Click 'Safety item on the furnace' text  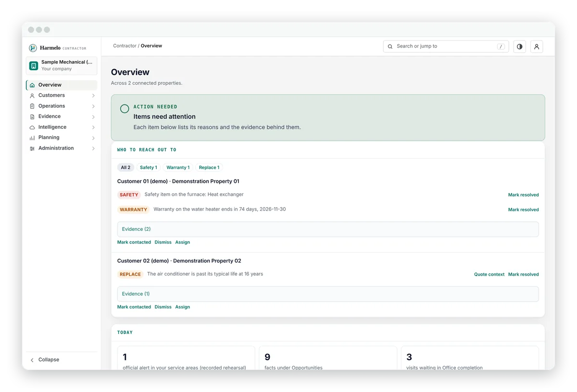(194, 194)
